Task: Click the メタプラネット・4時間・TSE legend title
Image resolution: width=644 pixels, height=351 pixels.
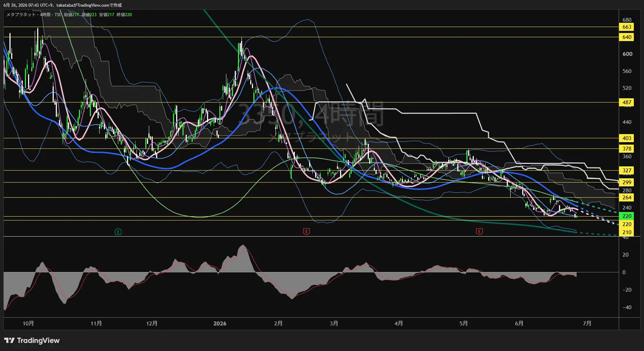Action: pyautogui.click(x=34, y=15)
